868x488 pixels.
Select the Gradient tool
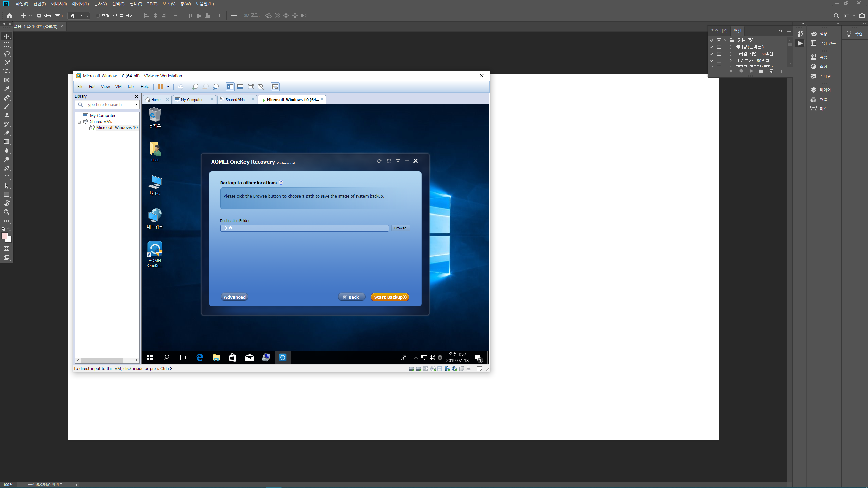coord(7,142)
